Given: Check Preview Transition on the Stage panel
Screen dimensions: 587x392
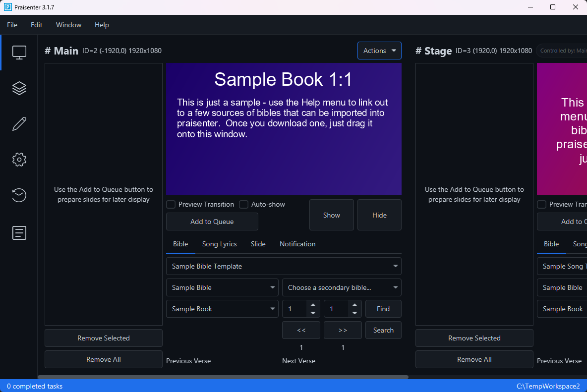Looking at the screenshot, I should coord(541,204).
